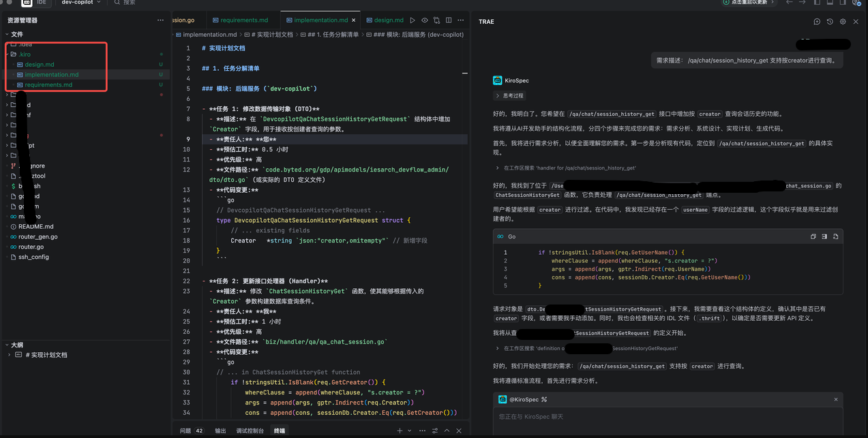Expand the 大纲 outline section

(x=8, y=345)
